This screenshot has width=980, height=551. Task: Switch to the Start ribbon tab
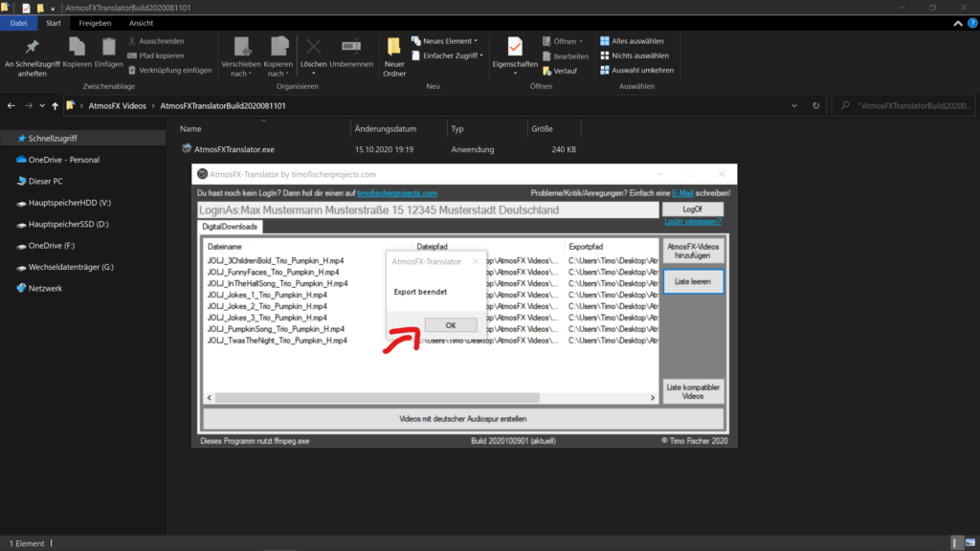tap(54, 23)
